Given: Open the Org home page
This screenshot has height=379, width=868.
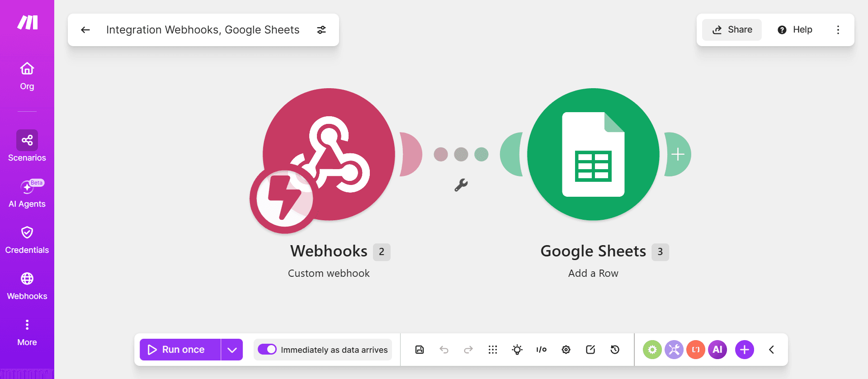Looking at the screenshot, I should click(x=27, y=76).
